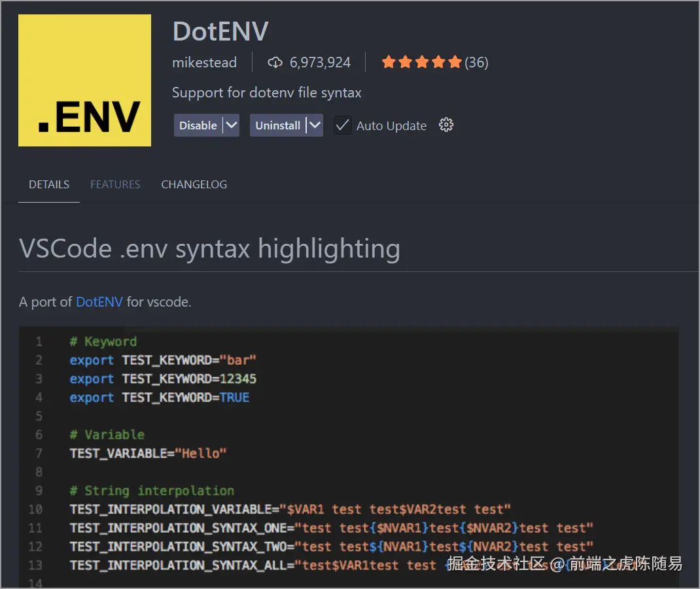Click the TEST_KEYWORD=TRUE code line
This screenshot has height=589, width=700.
(x=160, y=397)
